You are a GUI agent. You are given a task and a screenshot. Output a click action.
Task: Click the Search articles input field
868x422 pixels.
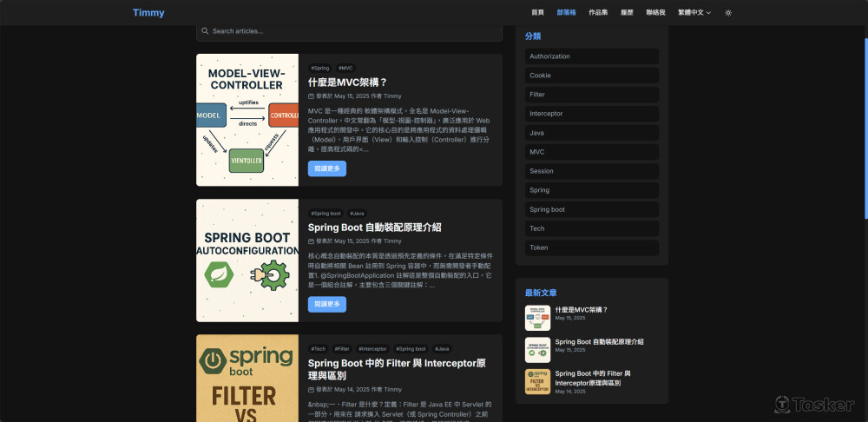(x=349, y=31)
